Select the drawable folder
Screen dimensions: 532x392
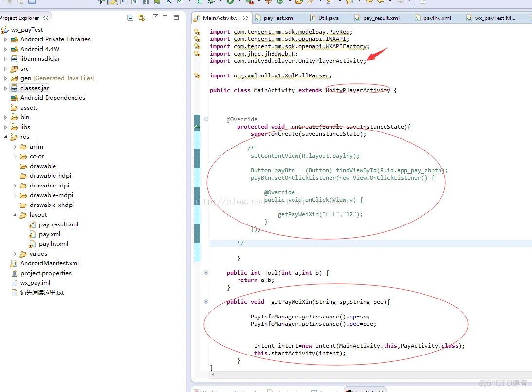pyautogui.click(x=42, y=166)
